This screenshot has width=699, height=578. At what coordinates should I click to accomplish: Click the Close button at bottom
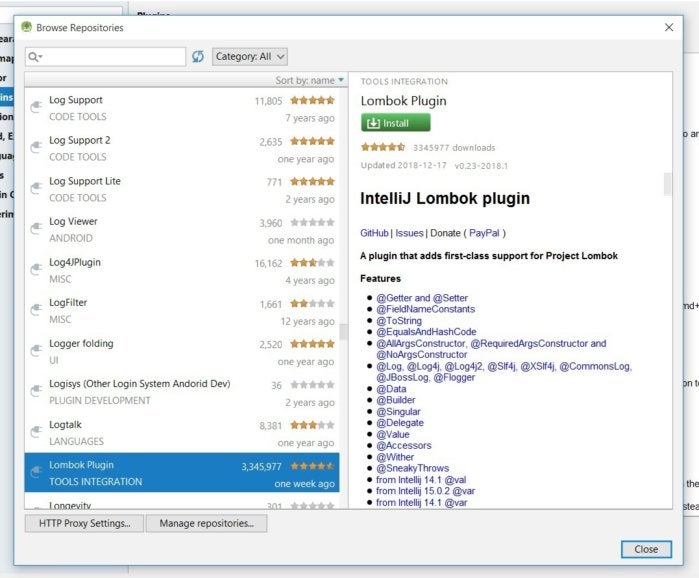pyautogui.click(x=646, y=549)
